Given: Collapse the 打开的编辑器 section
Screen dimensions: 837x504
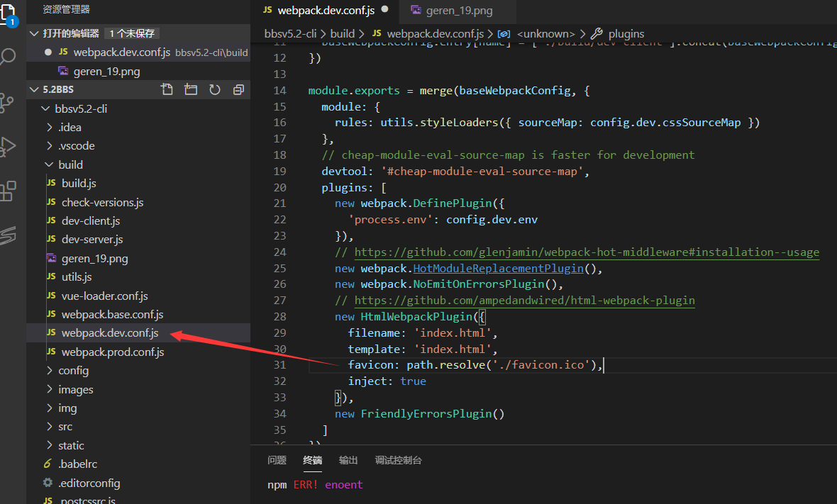Looking at the screenshot, I should point(70,33).
